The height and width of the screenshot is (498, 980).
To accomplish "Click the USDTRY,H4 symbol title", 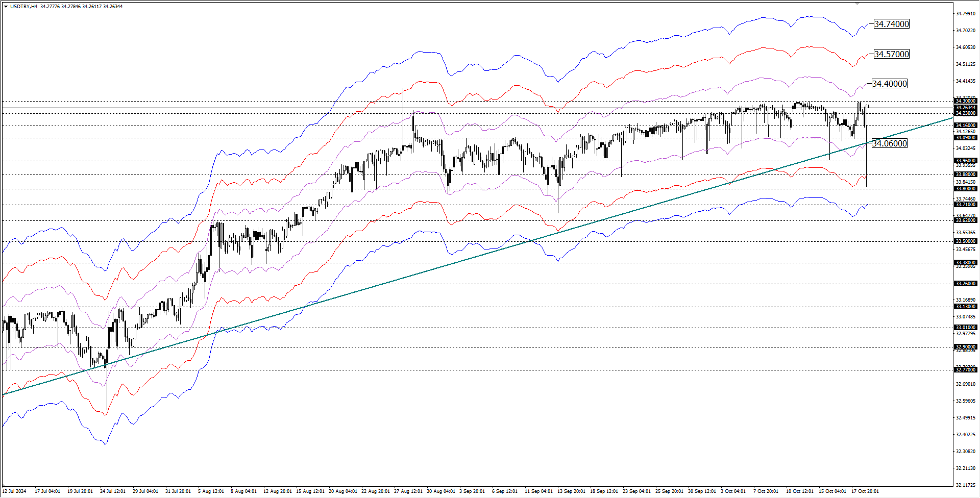I will [x=23, y=7].
